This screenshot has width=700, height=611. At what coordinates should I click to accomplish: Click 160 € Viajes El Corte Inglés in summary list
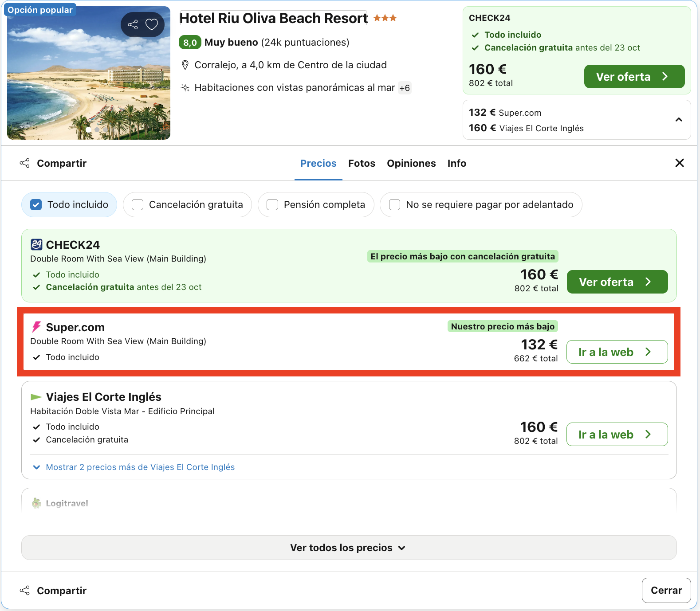coord(526,128)
